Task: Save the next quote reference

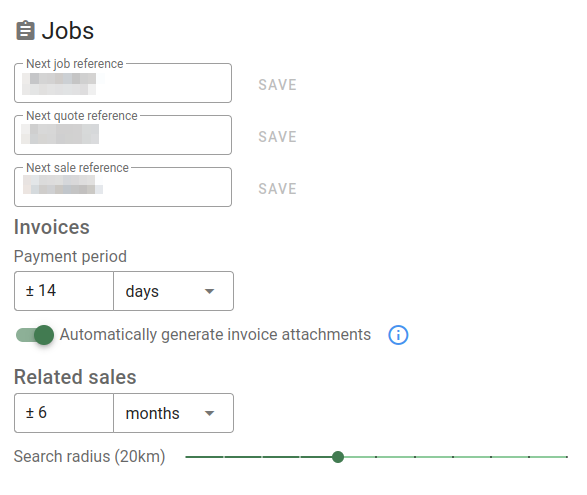Action: [277, 137]
